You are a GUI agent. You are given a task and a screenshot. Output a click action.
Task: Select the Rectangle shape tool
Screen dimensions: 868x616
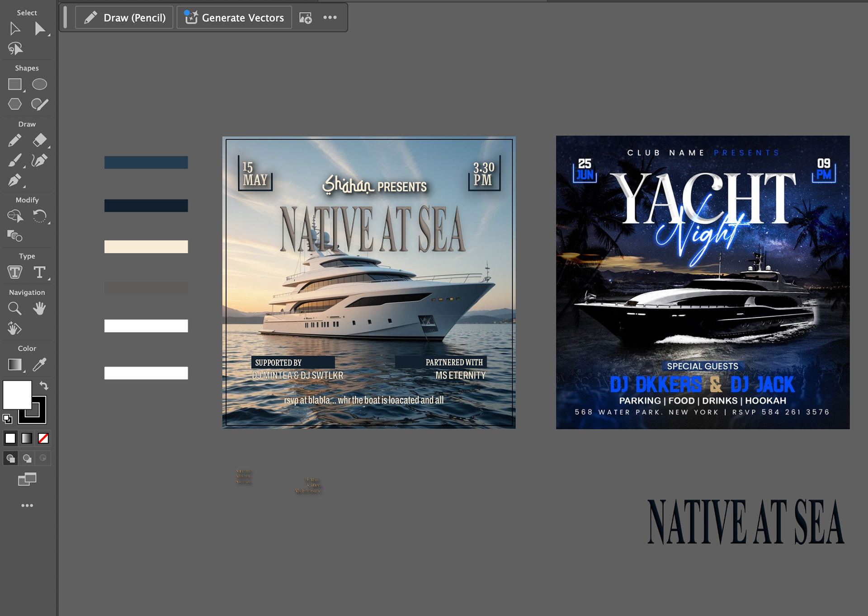[15, 85]
